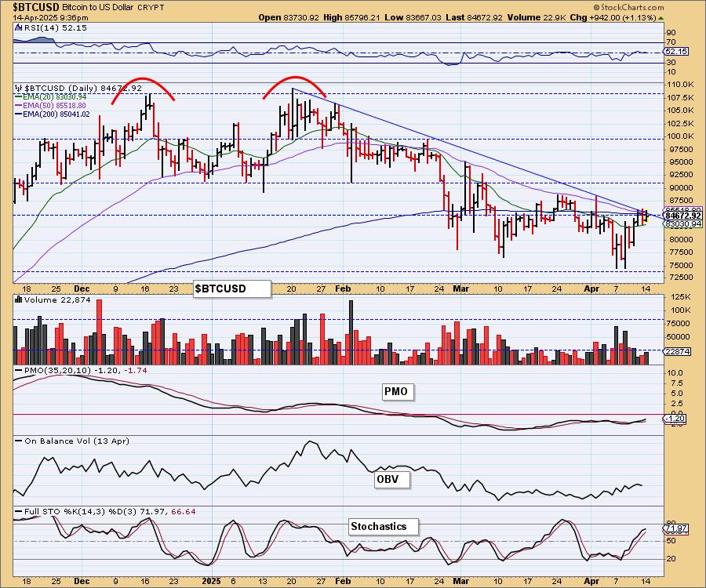Click the Volume 22,874 panel label
This screenshot has height=588, width=706.
pyautogui.click(x=57, y=299)
